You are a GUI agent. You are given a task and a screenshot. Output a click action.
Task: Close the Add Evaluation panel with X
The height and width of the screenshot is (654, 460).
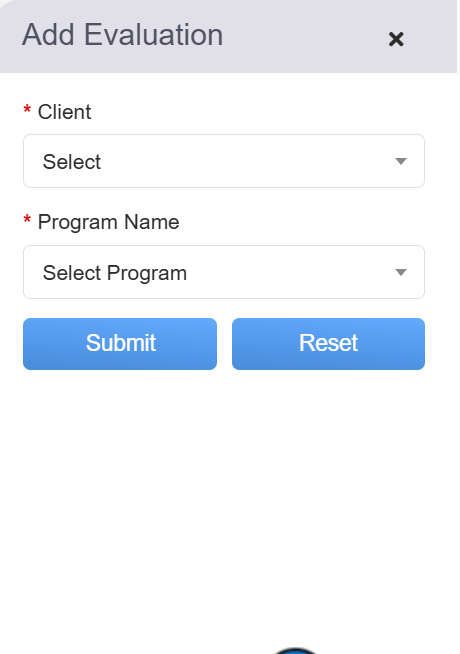396,39
